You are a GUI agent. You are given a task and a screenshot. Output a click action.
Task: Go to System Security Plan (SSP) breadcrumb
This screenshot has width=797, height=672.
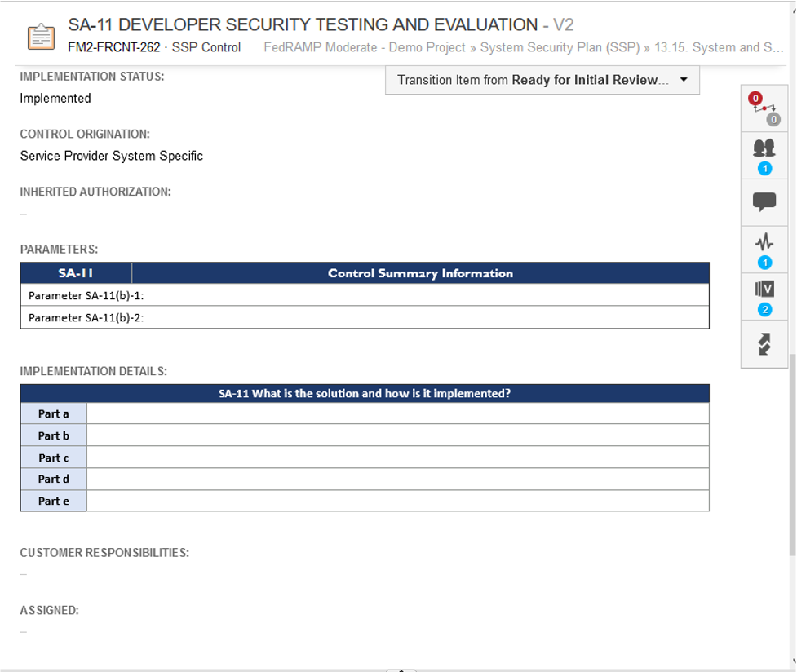(x=560, y=47)
